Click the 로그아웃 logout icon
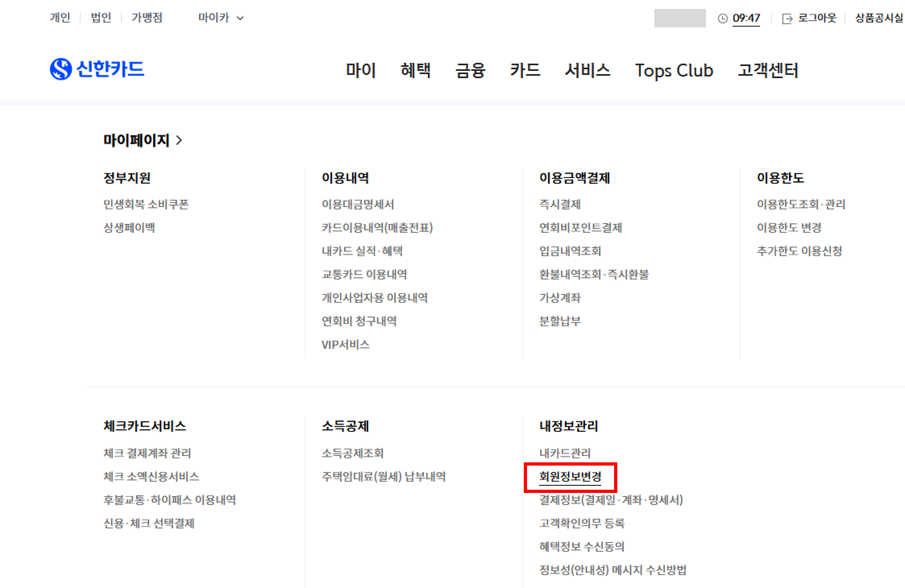The image size is (905, 588). click(787, 19)
